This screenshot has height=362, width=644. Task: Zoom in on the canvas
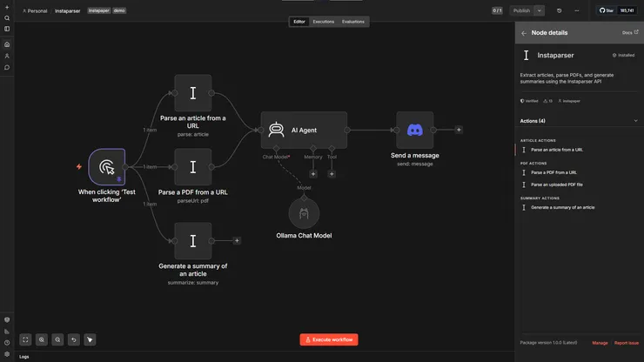point(42,339)
